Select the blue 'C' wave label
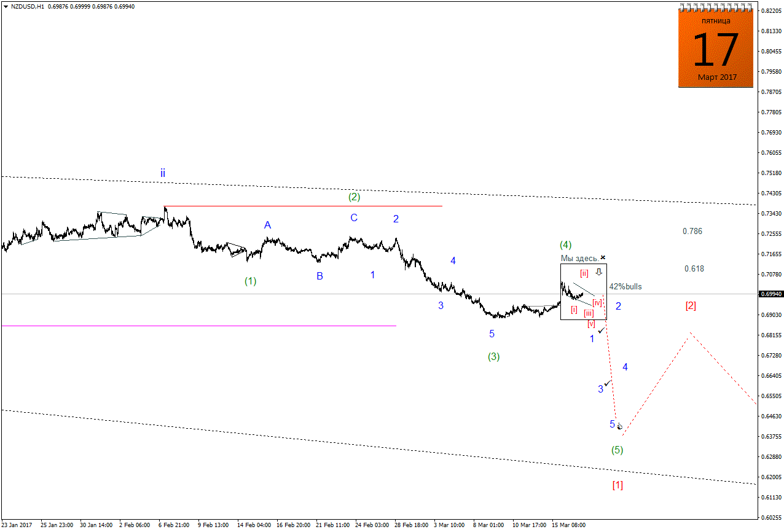This screenshot has width=784, height=532. pos(354,217)
